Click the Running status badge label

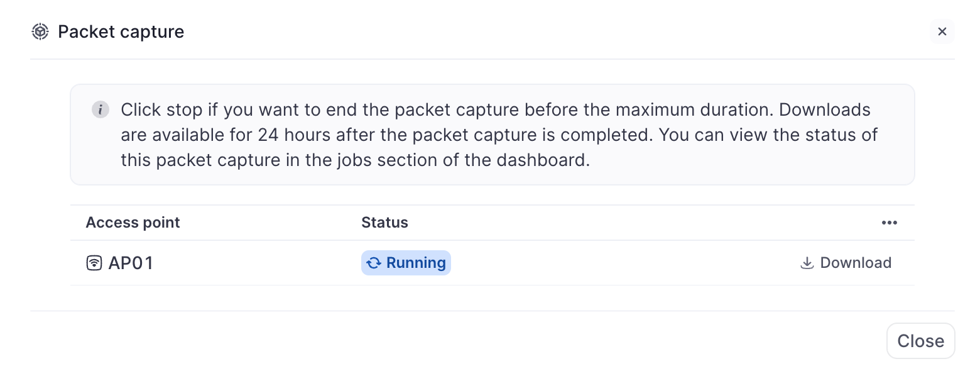click(x=416, y=263)
